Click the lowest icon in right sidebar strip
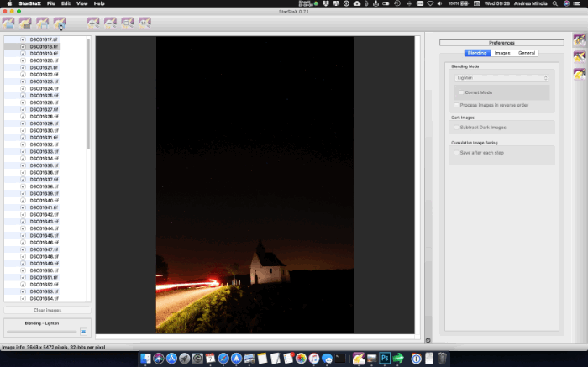Screen dimensions: 588x367 tap(580, 74)
